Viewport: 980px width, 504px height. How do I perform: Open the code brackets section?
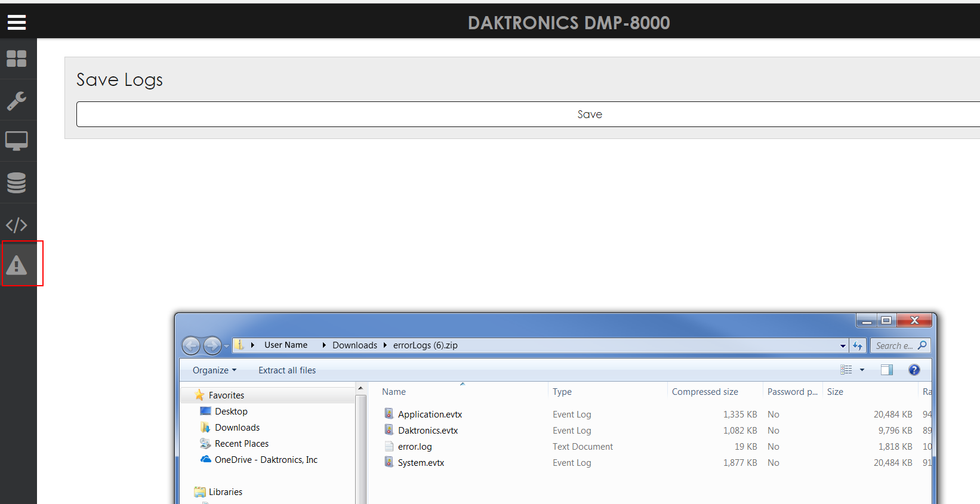(17, 225)
